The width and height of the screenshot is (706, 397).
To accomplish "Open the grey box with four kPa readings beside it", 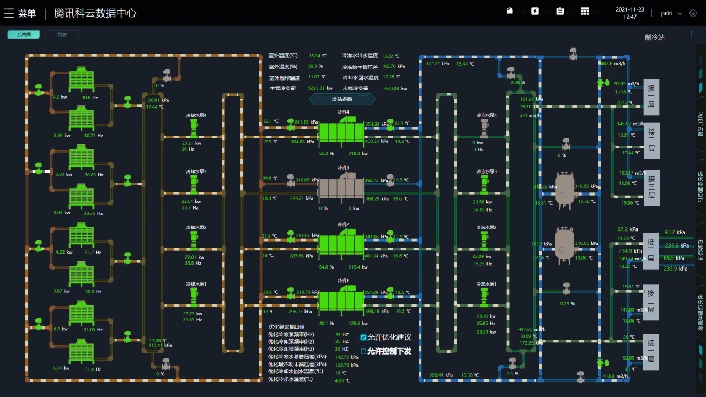I will (x=651, y=252).
